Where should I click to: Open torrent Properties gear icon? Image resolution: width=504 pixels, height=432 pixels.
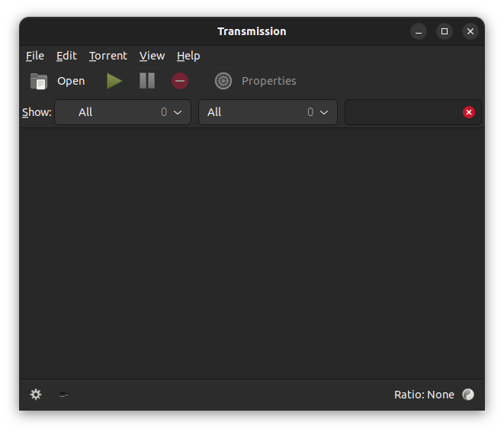(x=223, y=81)
